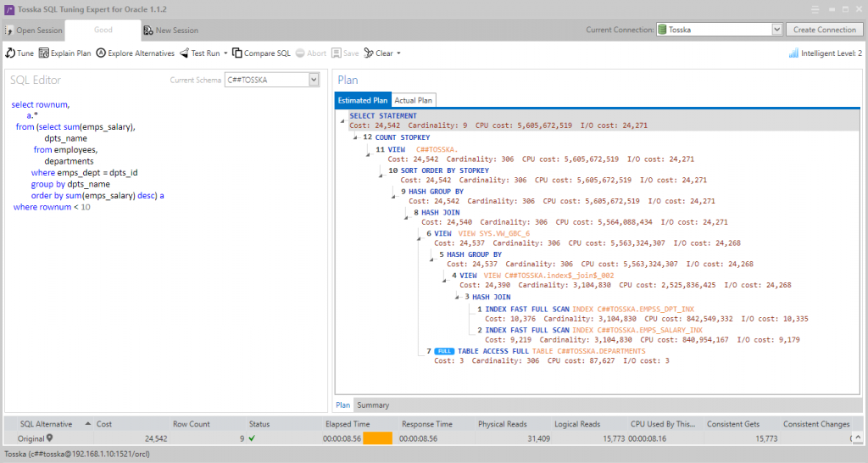Viewport: 868px width, 463px height.
Task: Open Explore Alternatives tool
Action: pyautogui.click(x=101, y=53)
